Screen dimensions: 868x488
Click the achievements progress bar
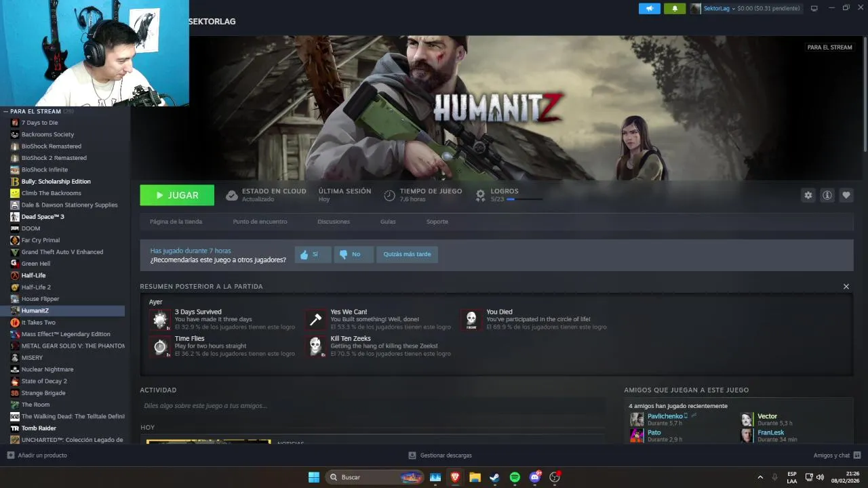(x=524, y=199)
